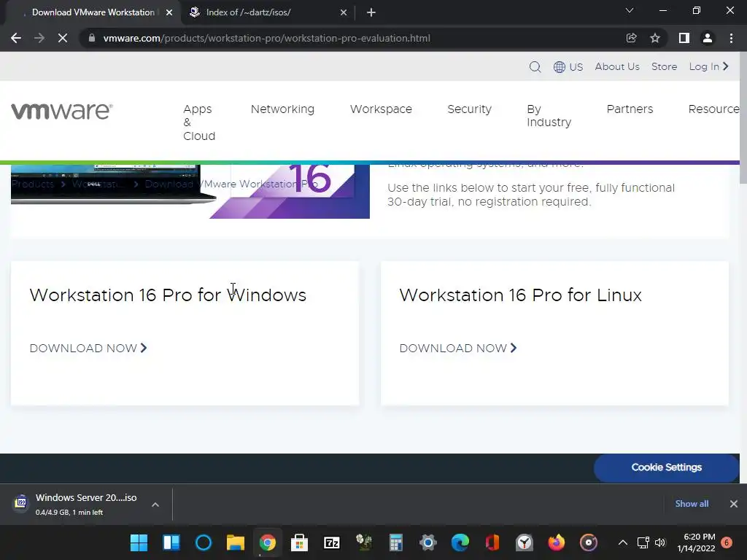Open a new browser tab
Screen dimensions: 747x560
371,12
